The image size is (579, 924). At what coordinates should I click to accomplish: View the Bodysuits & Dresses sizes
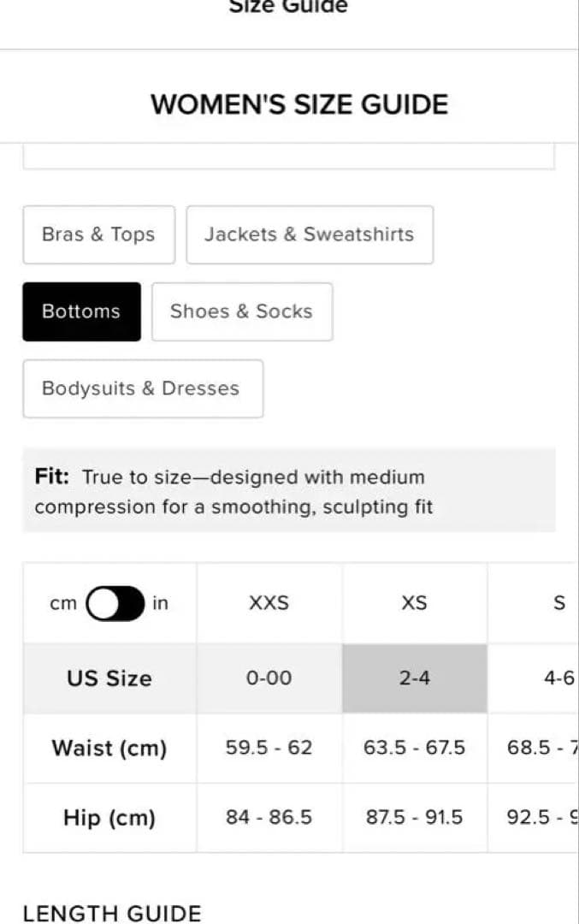click(x=142, y=388)
